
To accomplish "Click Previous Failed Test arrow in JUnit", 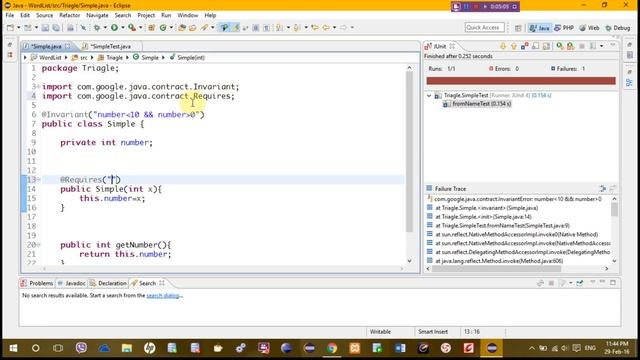I will [x=513, y=46].
